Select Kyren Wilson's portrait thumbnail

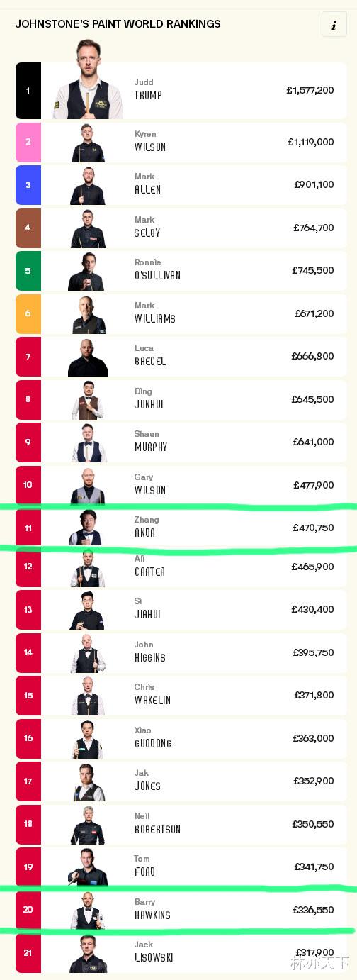click(88, 143)
